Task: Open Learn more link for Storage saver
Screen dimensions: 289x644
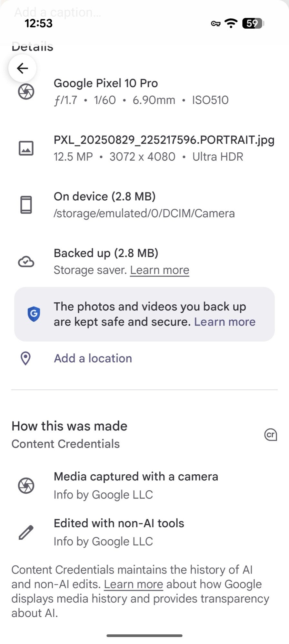Action: (x=159, y=270)
